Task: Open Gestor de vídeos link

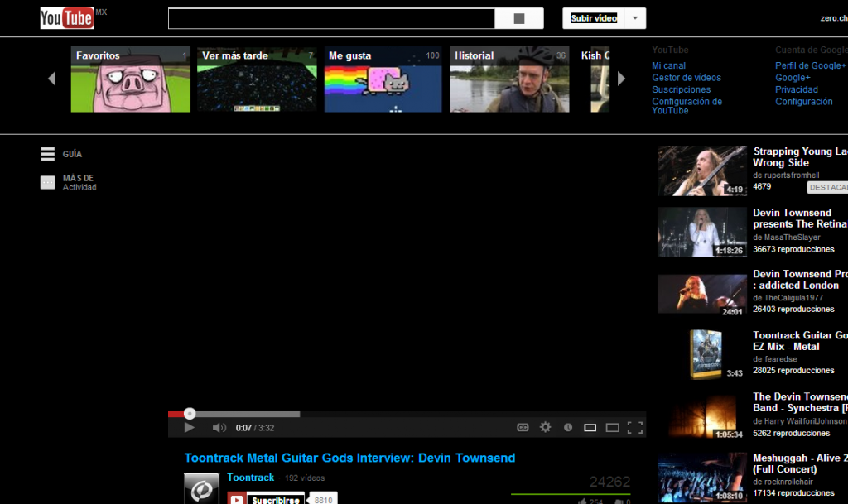Action: click(687, 77)
